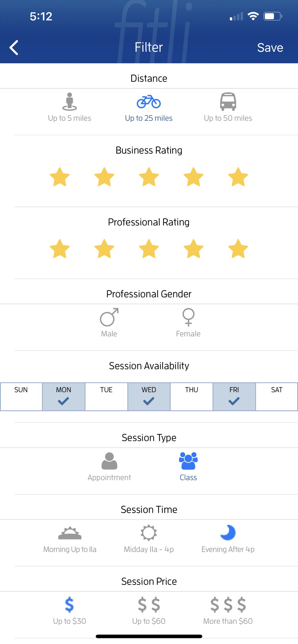
Task: Enable SAT in session availability
Action: [x=276, y=396]
